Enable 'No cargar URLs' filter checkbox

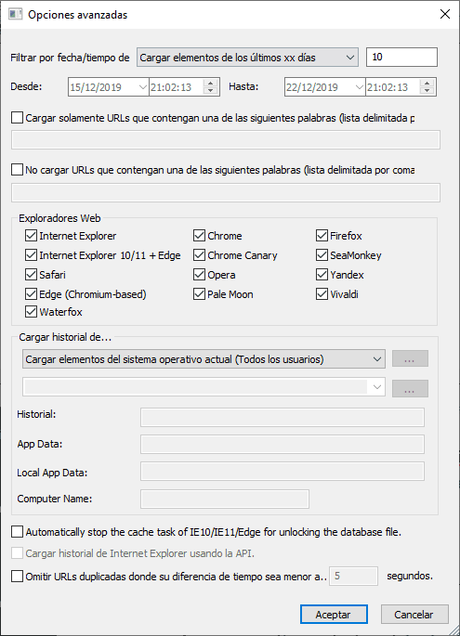click(x=17, y=170)
